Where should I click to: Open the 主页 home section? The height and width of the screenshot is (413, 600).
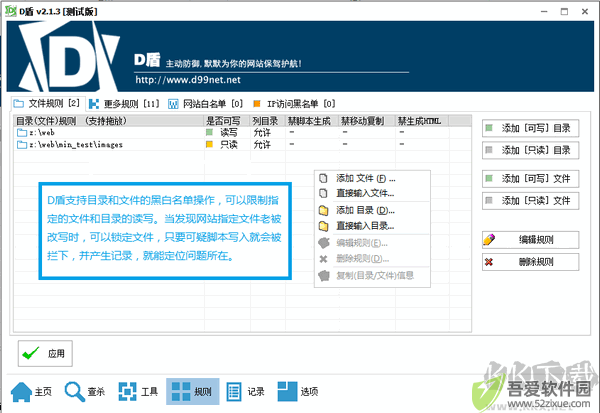(31, 392)
